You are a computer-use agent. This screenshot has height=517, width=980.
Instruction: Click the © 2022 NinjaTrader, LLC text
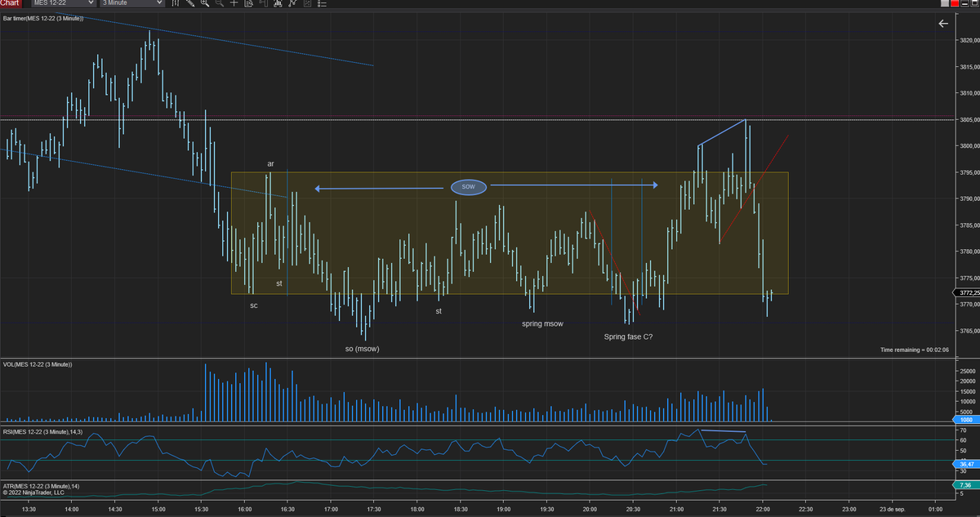pyautogui.click(x=33, y=492)
